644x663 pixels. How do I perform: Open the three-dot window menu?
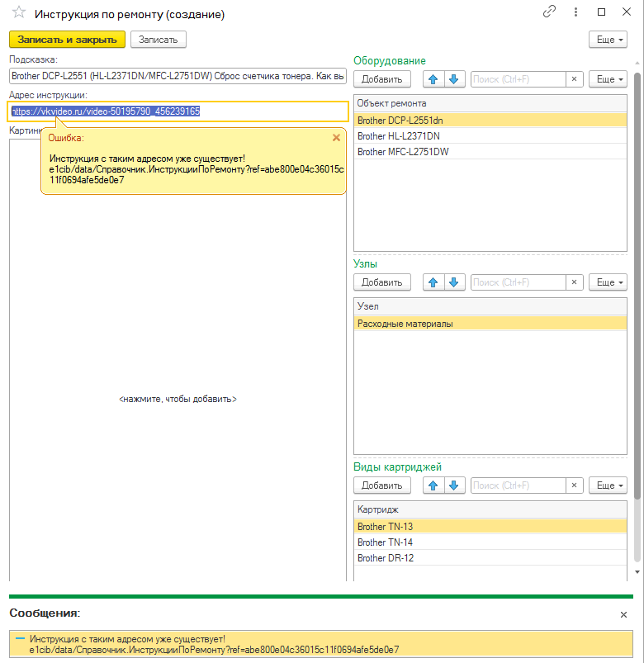click(x=575, y=12)
